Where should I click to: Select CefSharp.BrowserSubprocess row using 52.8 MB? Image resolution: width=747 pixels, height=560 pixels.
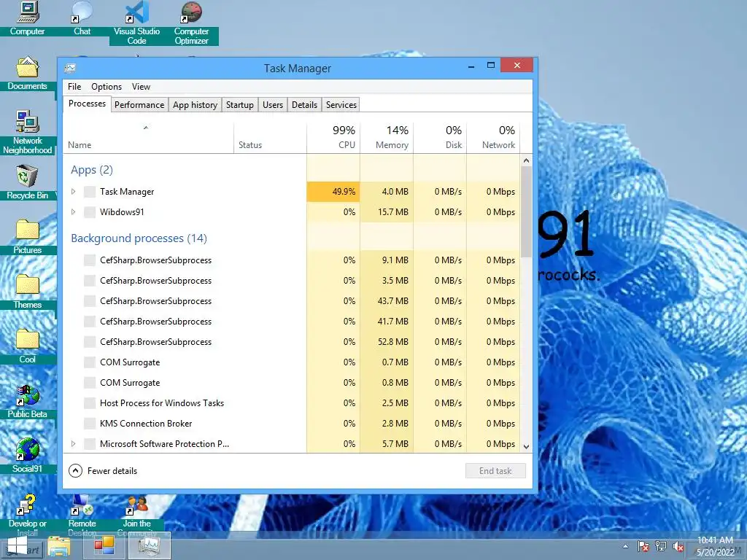point(292,342)
